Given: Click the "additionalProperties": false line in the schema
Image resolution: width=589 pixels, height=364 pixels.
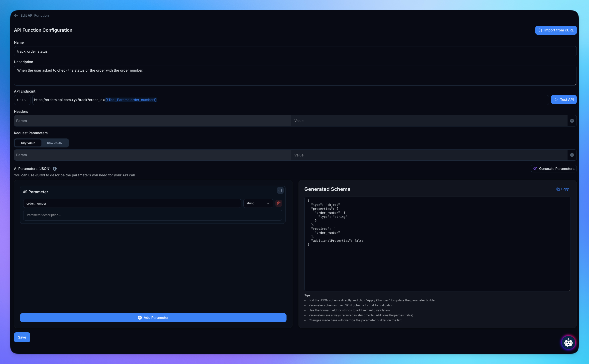Looking at the screenshot, I should pyautogui.click(x=337, y=241).
